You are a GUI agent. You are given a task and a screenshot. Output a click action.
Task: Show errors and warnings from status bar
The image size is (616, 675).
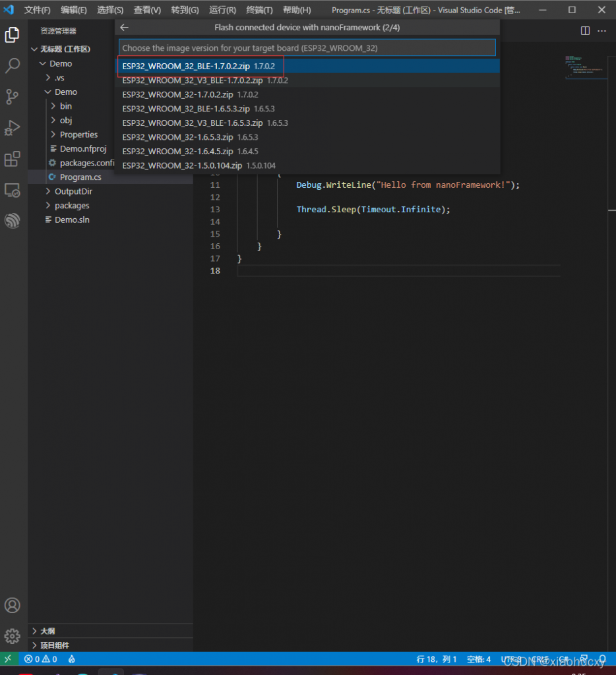tap(40, 659)
